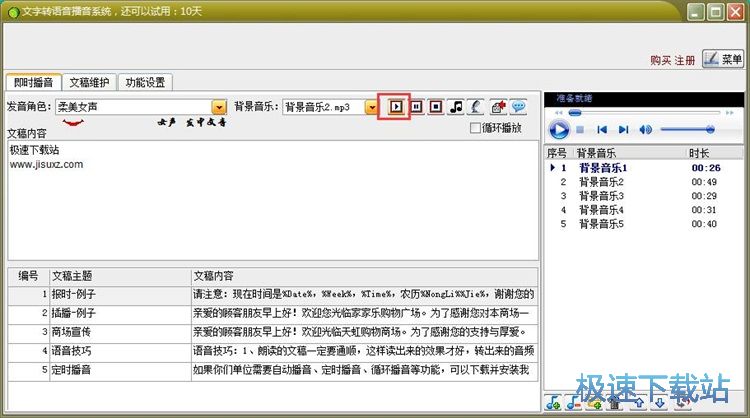
Task: Open the 发音角色 voice dropdown
Action: click(x=219, y=107)
